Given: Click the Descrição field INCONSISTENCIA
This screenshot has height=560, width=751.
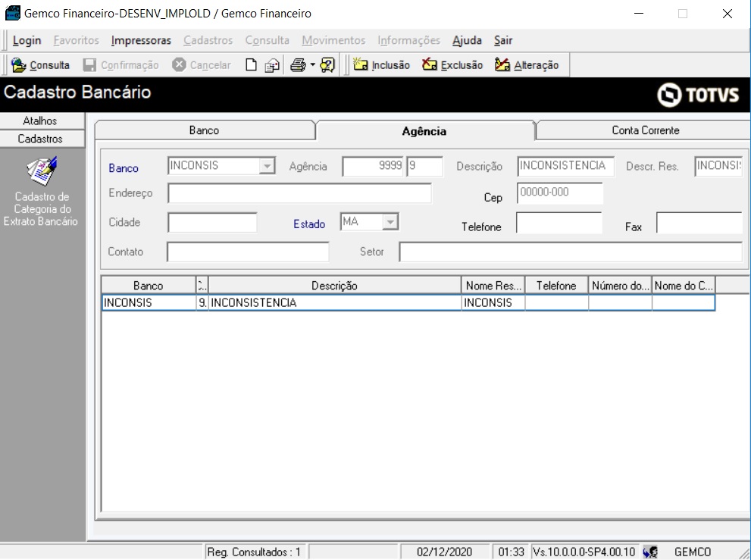Looking at the screenshot, I should [x=565, y=166].
